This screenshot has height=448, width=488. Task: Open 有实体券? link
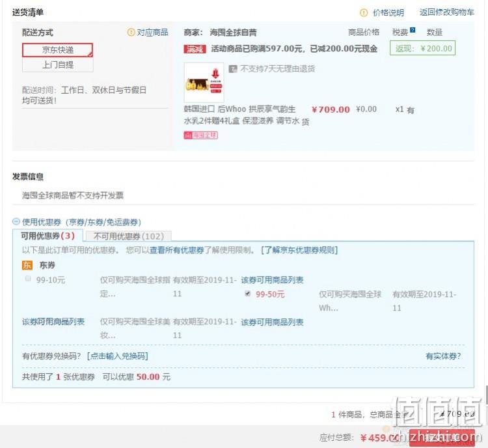coord(443,356)
